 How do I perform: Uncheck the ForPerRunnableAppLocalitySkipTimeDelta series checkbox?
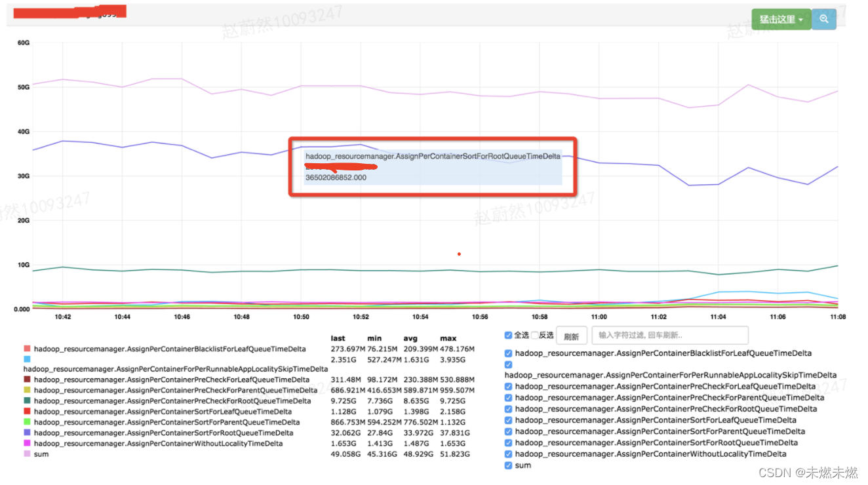pyautogui.click(x=509, y=364)
